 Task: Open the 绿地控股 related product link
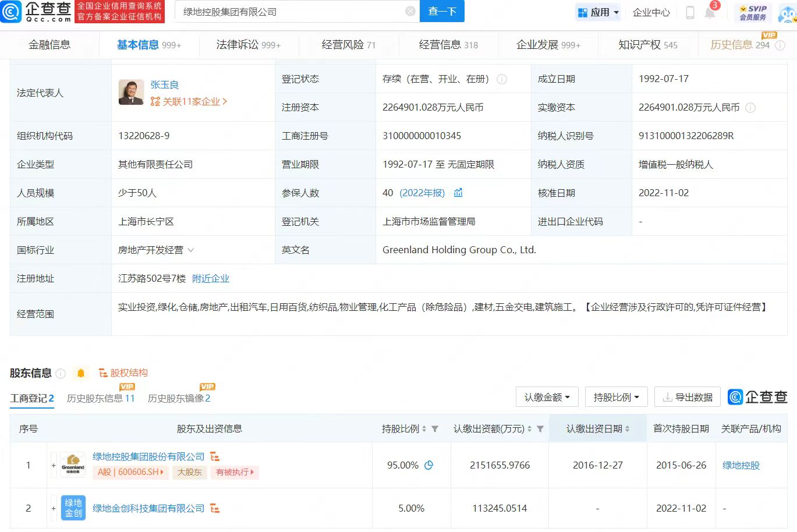tap(741, 466)
